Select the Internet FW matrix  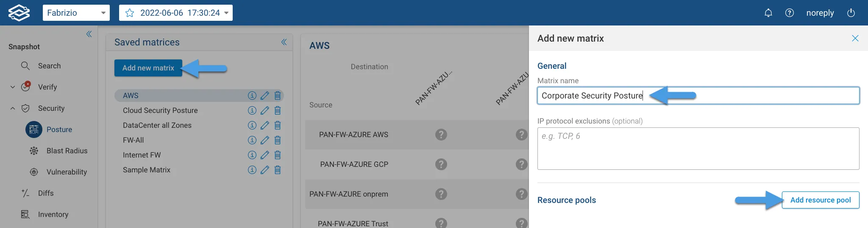click(142, 155)
